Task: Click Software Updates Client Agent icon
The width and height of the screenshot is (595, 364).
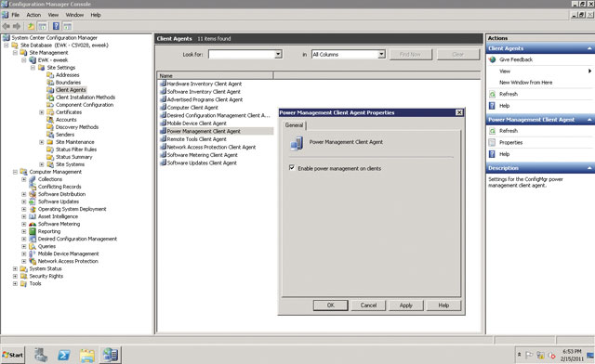Action: pos(164,162)
